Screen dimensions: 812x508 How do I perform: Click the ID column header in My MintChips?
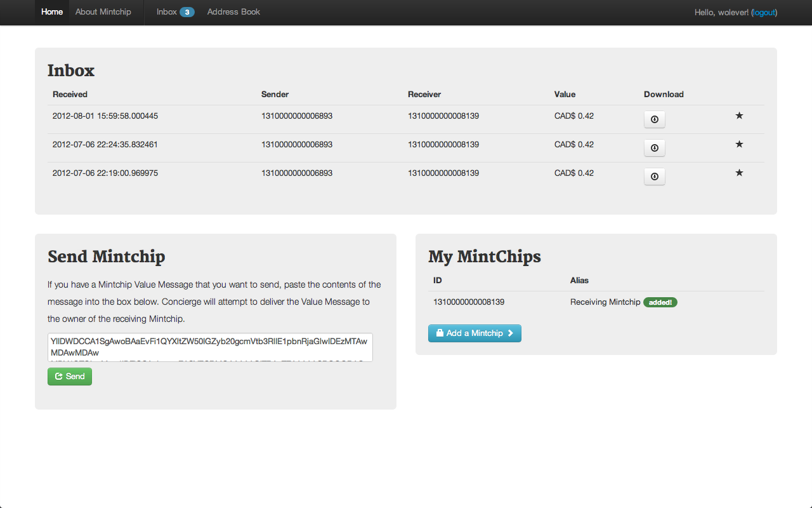point(438,280)
